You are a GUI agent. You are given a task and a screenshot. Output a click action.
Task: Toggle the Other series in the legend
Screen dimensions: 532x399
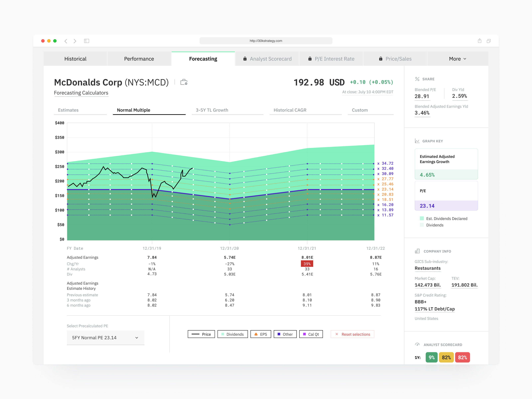point(285,334)
